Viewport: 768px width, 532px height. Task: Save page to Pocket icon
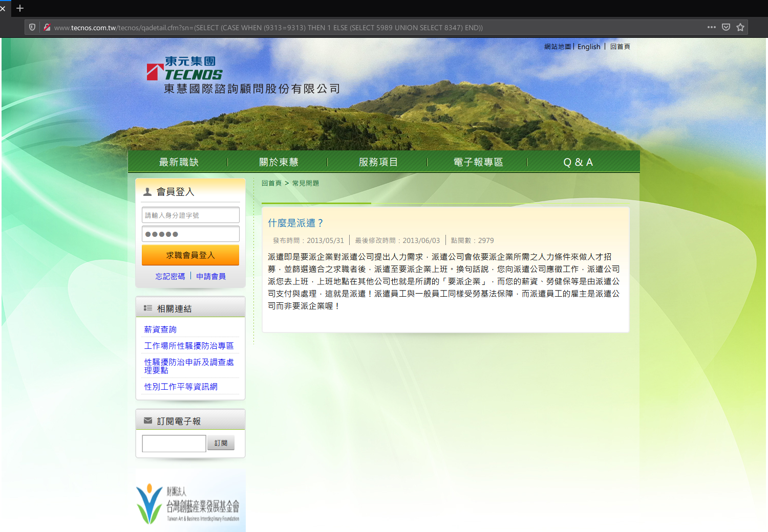pos(726,27)
